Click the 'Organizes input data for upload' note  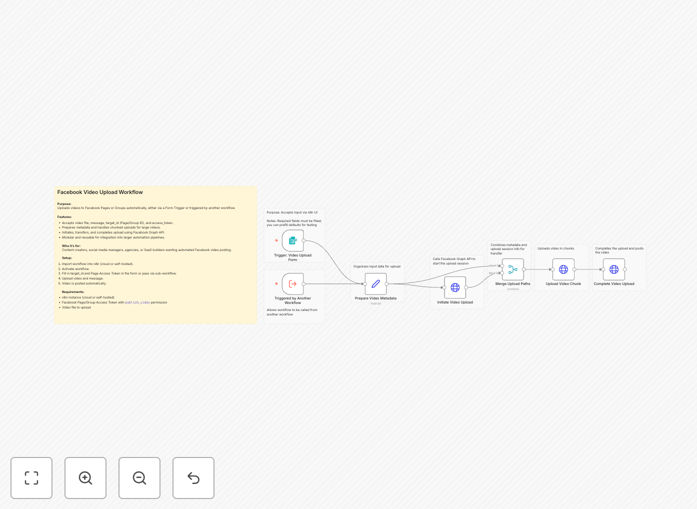pos(377,266)
